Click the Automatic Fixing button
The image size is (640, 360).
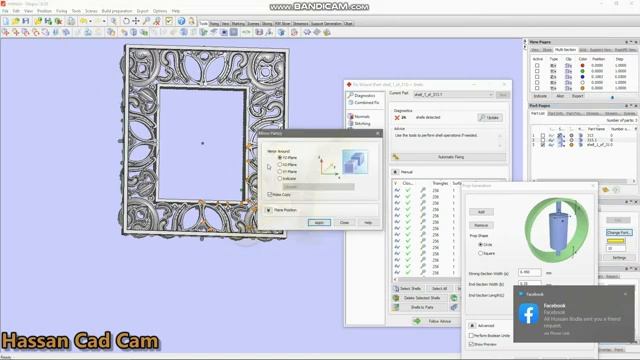point(449,157)
